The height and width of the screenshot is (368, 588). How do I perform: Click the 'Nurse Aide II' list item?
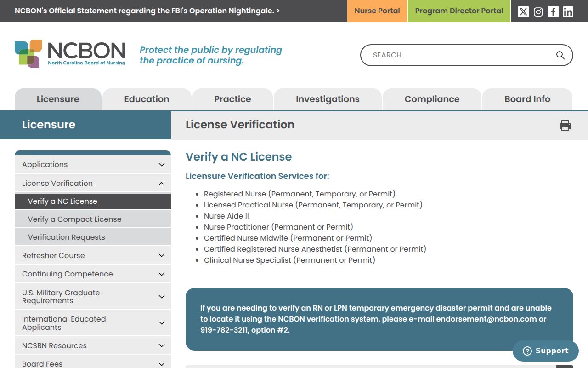coord(226,216)
